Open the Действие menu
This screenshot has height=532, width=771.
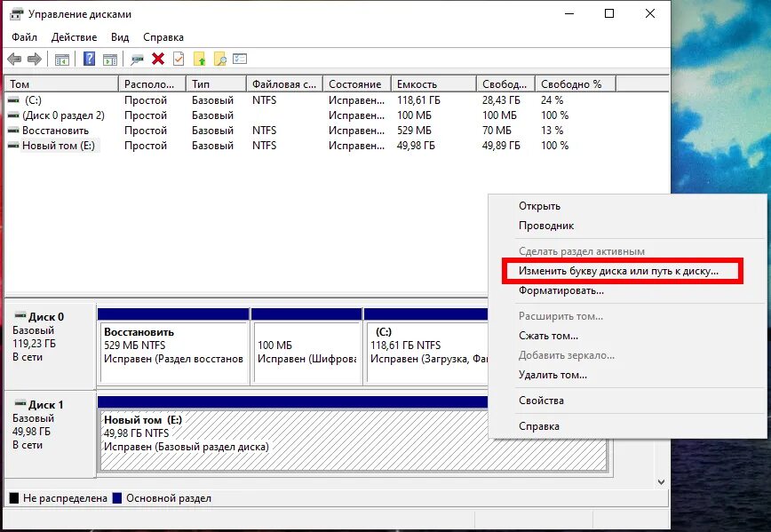pyautogui.click(x=75, y=37)
